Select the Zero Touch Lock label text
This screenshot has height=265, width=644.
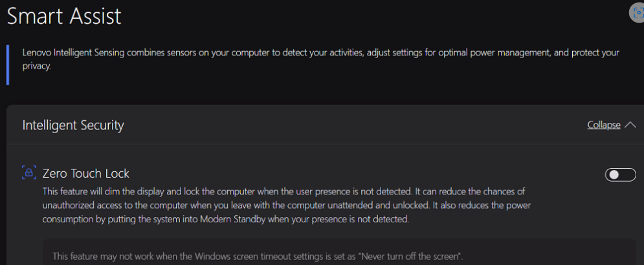[86, 173]
